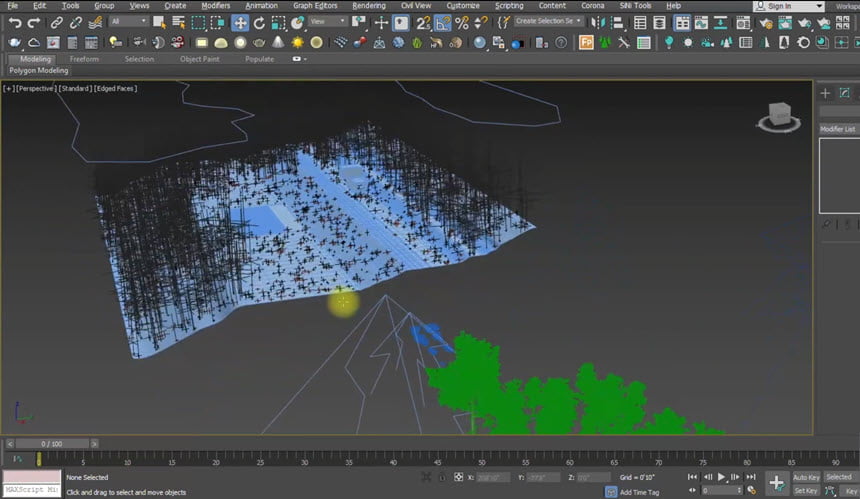The height and width of the screenshot is (499, 860).
Task: Click the Align tool icon
Action: click(618, 23)
